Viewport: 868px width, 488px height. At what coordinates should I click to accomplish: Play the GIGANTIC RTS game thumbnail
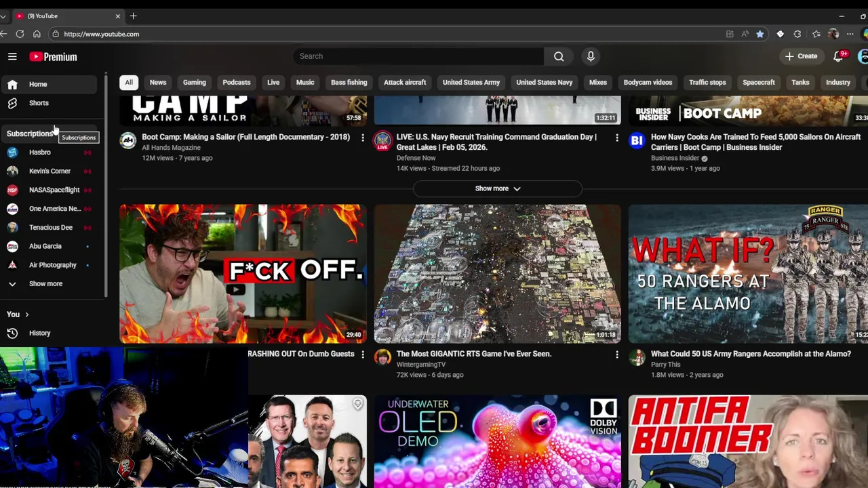[x=498, y=274]
